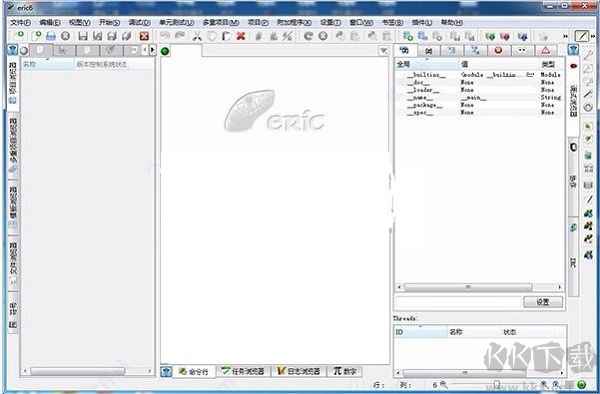Select the first document tab in project browser
600x394 pixels.
tap(40, 50)
